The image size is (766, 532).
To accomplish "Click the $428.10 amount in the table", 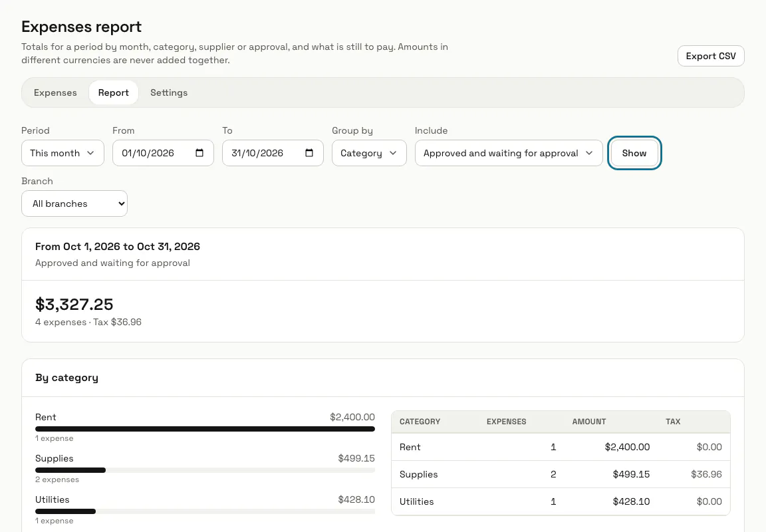I will click(631, 501).
